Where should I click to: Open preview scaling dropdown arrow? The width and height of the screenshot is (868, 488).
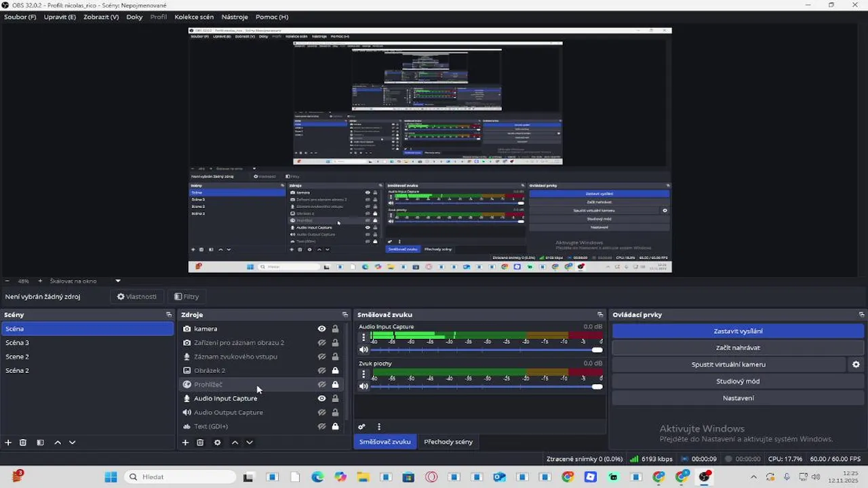point(118,281)
